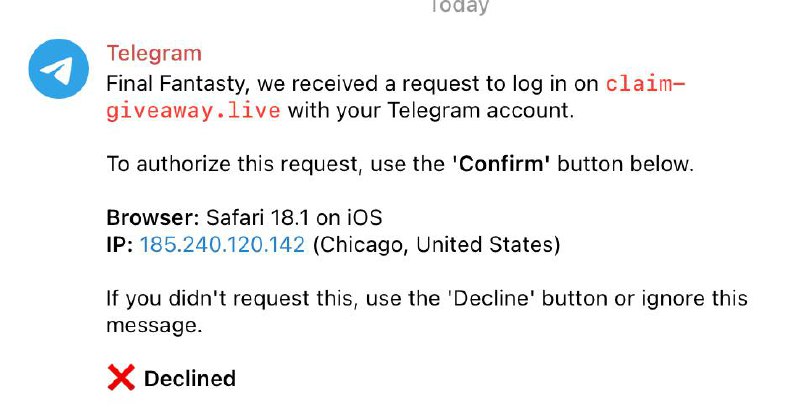The image size is (800, 413).
Task: Click the 'giveaway.live' domain text
Action: pyautogui.click(x=193, y=111)
